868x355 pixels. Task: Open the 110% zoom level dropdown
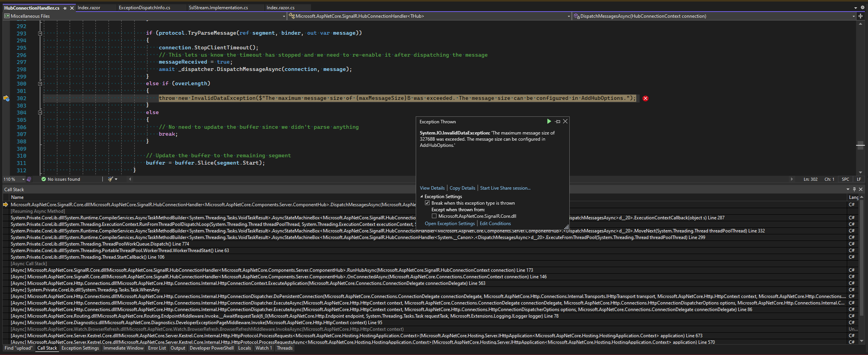[23, 179]
